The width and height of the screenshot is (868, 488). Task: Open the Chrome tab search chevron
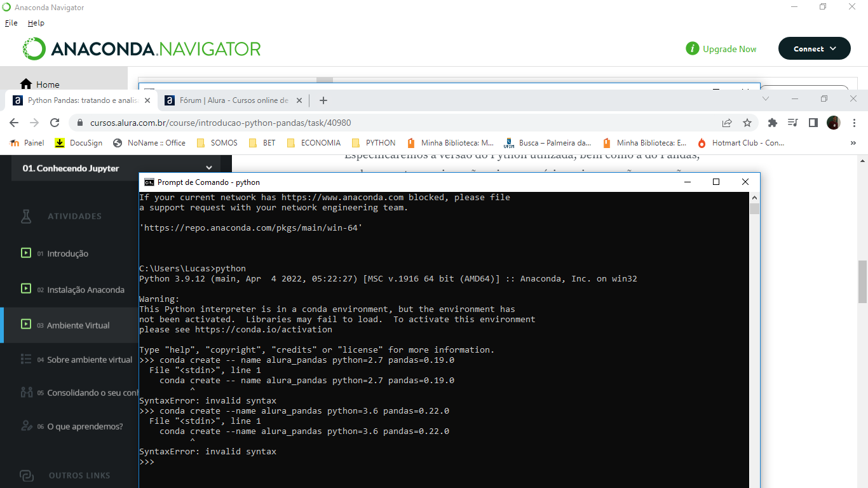tap(765, 98)
